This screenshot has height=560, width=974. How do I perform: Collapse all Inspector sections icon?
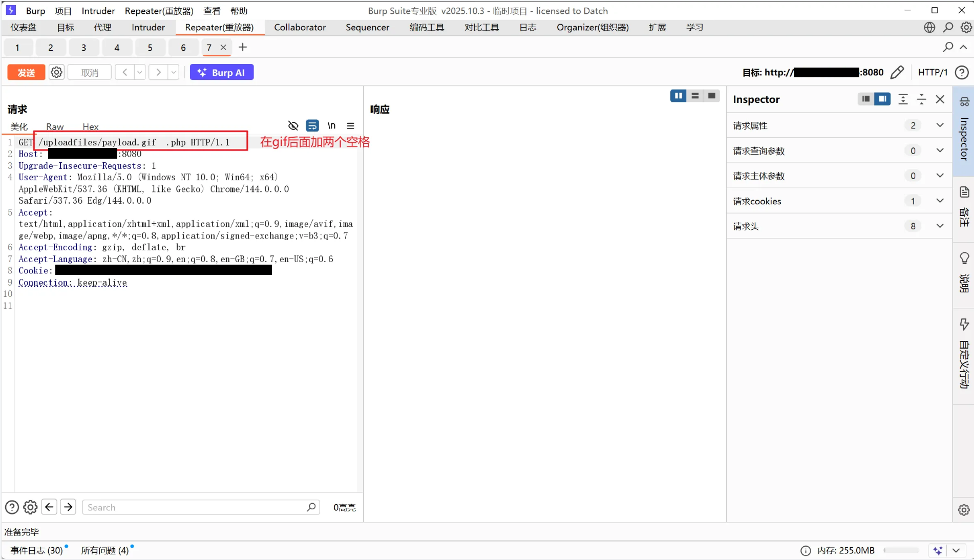click(921, 99)
